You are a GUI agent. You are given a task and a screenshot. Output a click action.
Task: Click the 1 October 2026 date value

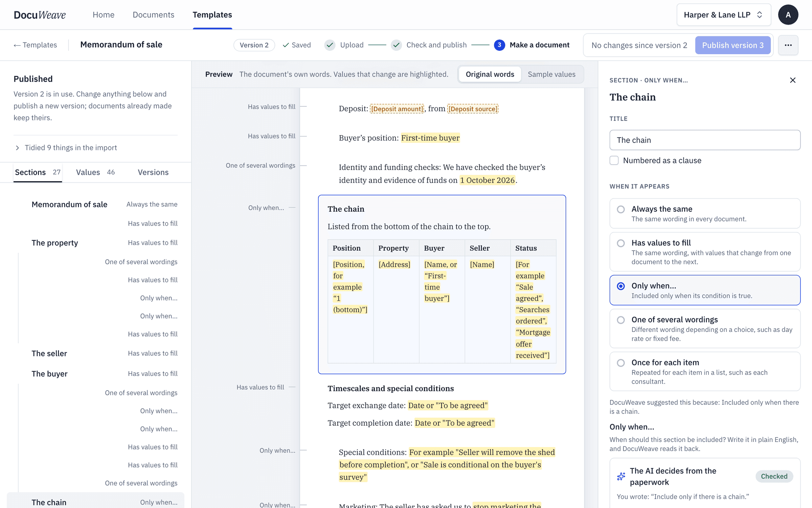[x=487, y=180]
